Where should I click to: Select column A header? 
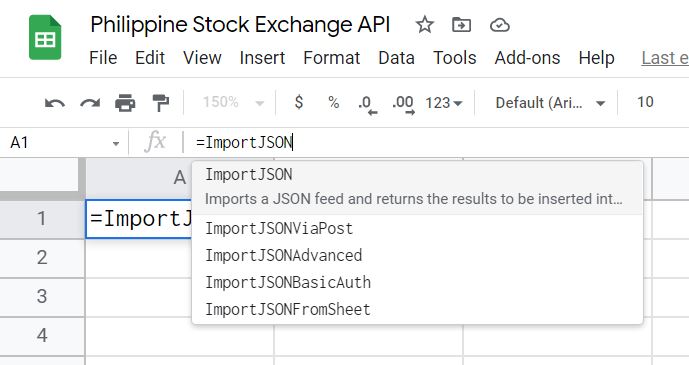point(179,178)
